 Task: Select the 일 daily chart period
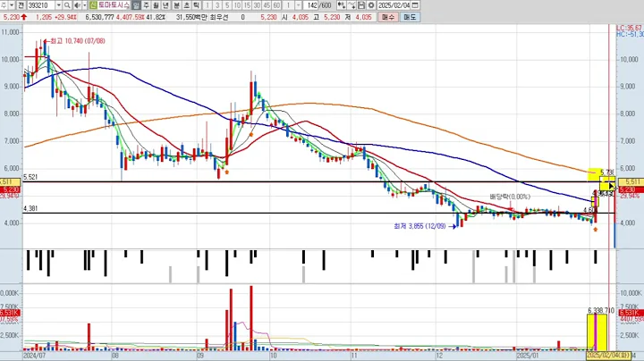coord(136,5)
